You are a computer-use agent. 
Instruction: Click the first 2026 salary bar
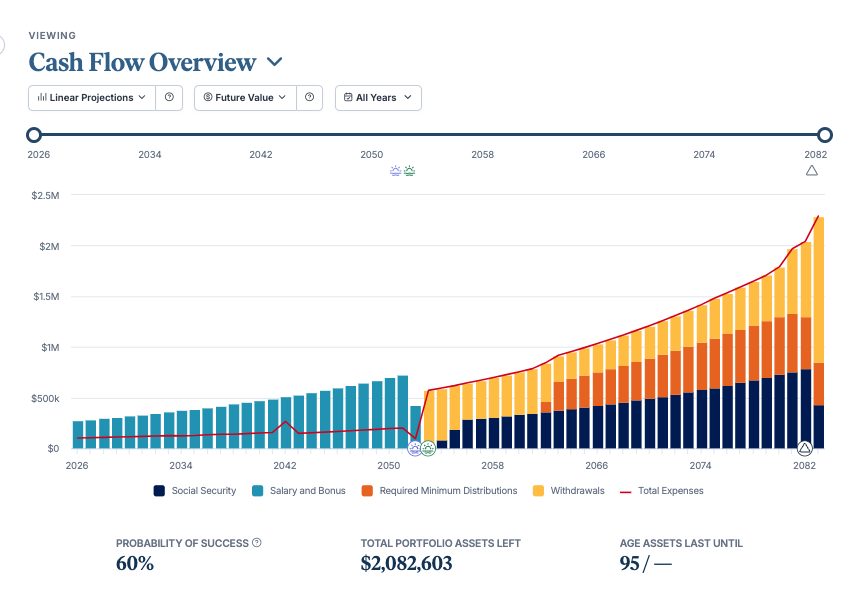[78, 435]
